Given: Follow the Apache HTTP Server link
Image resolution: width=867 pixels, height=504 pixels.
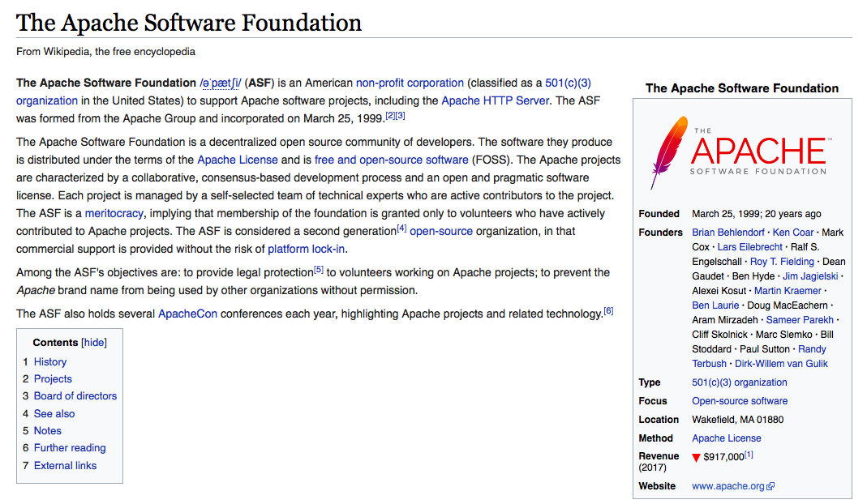Looking at the screenshot, I should [496, 100].
